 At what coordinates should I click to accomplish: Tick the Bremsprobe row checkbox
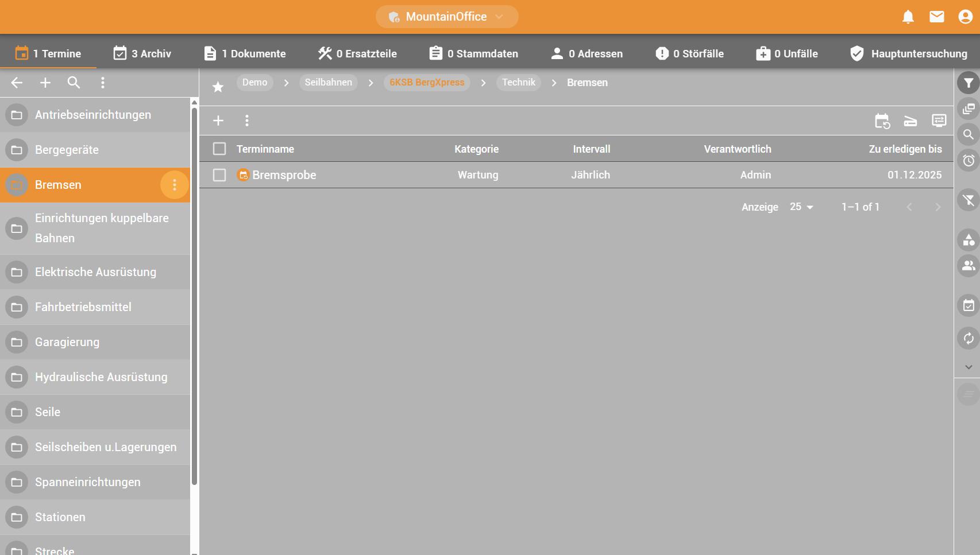click(219, 175)
